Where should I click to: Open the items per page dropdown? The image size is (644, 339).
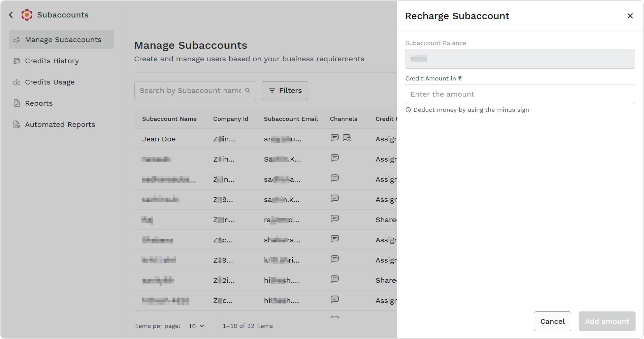click(x=197, y=326)
